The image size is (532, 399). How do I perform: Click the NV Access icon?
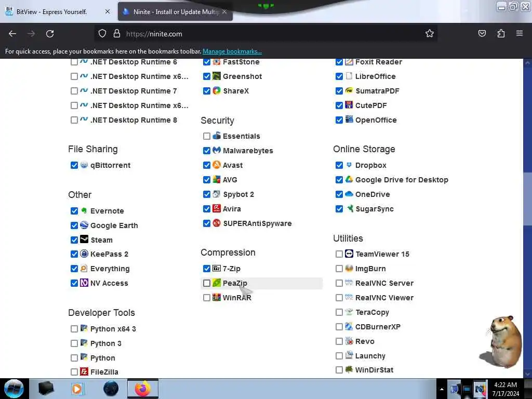(x=84, y=283)
